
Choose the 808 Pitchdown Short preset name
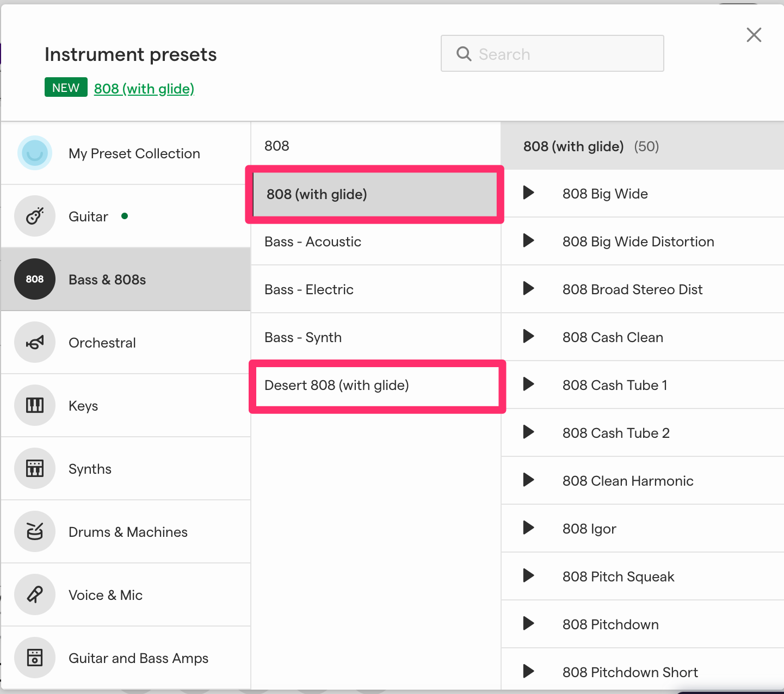(x=630, y=672)
